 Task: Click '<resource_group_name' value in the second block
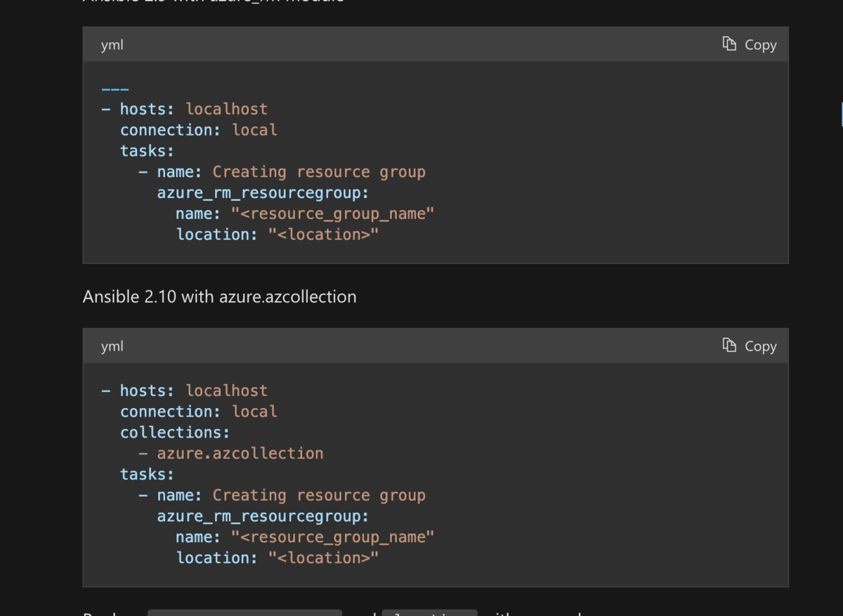333,537
